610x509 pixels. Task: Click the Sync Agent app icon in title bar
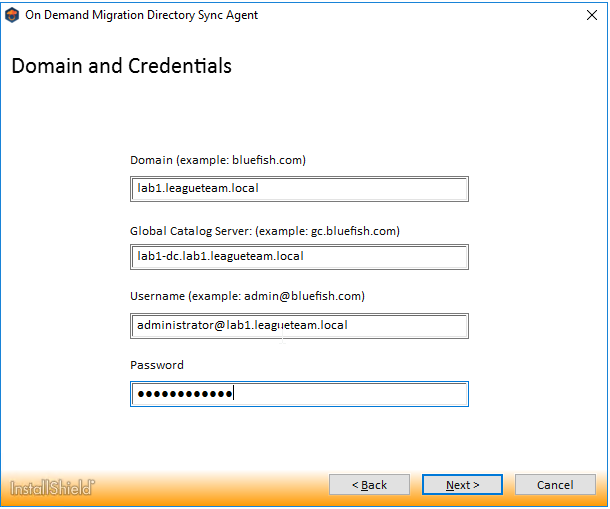point(12,15)
